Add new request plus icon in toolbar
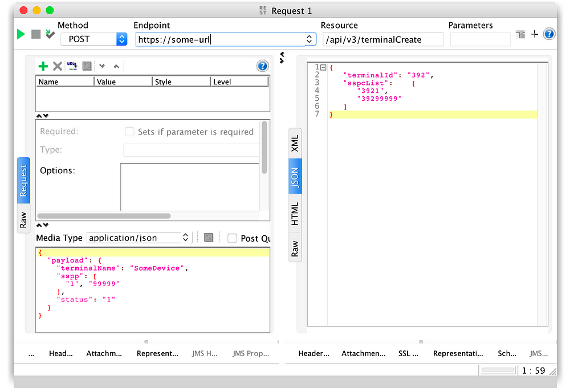 click(x=535, y=34)
